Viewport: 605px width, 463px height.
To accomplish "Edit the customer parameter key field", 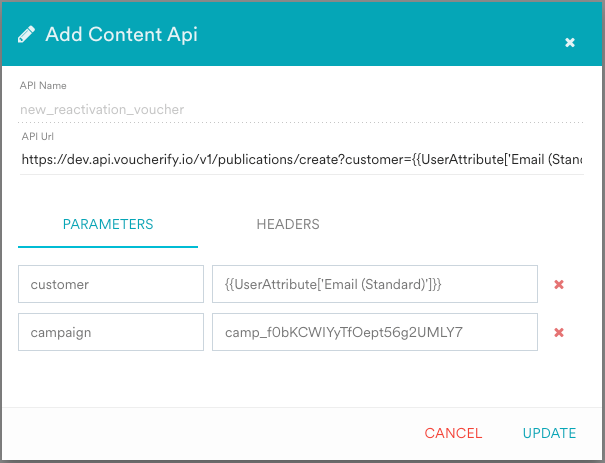I will click(111, 284).
